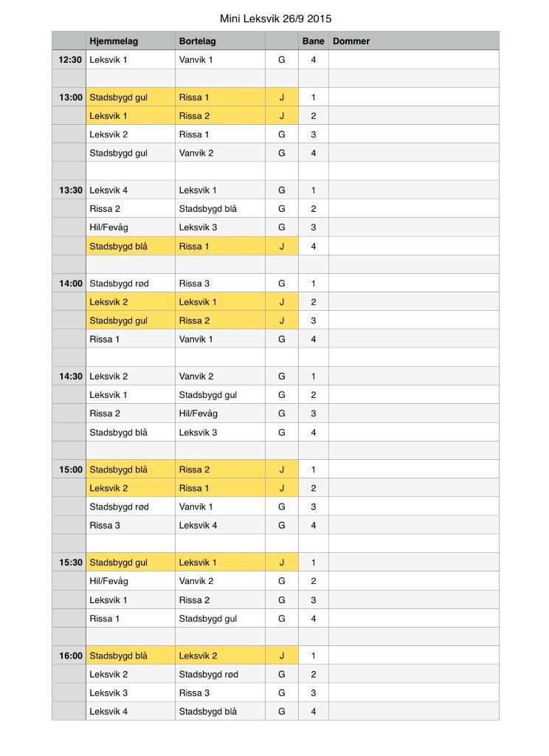Select the yellow Leksvik 2 away cell at 16:00
The image size is (549, 756).
point(220,656)
